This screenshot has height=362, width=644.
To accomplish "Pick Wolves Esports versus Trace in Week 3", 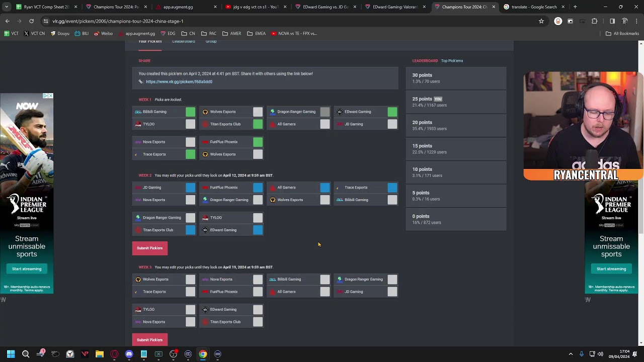I will point(190,280).
